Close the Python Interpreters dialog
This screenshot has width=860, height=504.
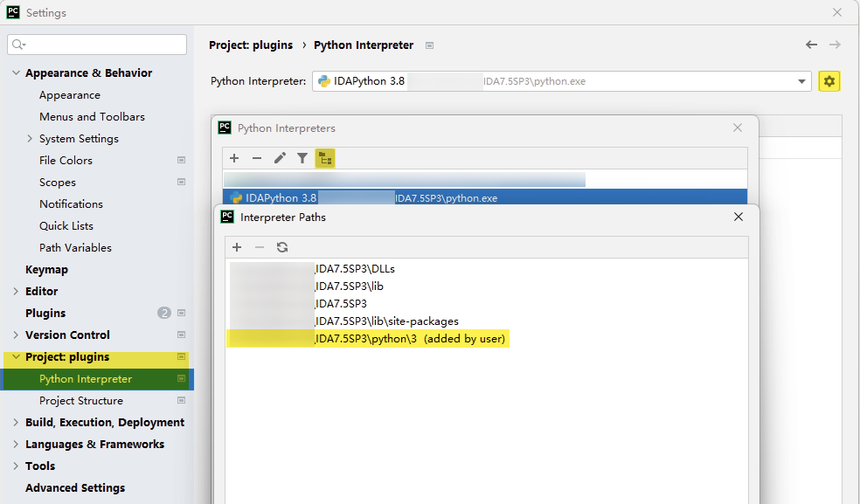point(738,128)
